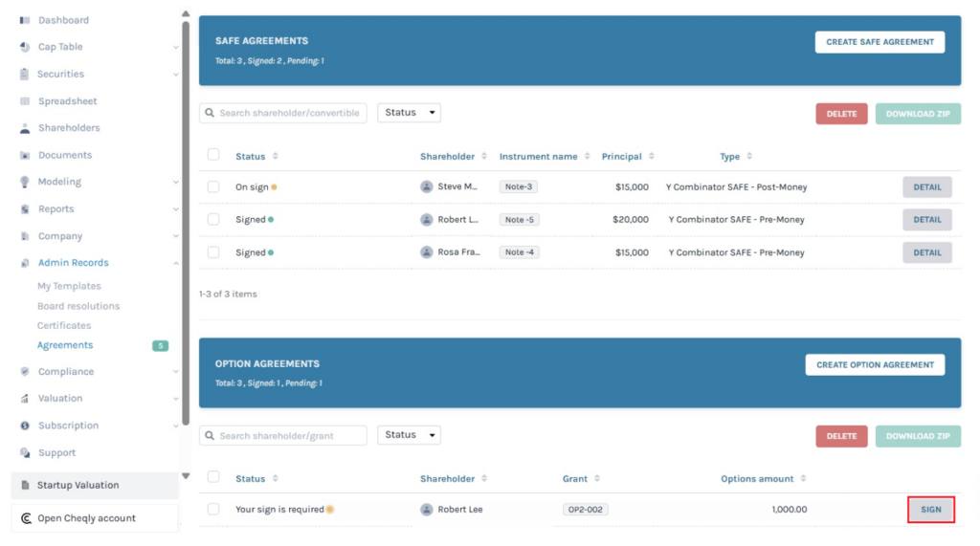Click the Compliance shield icon
This screenshot has height=546, width=980.
point(25,372)
